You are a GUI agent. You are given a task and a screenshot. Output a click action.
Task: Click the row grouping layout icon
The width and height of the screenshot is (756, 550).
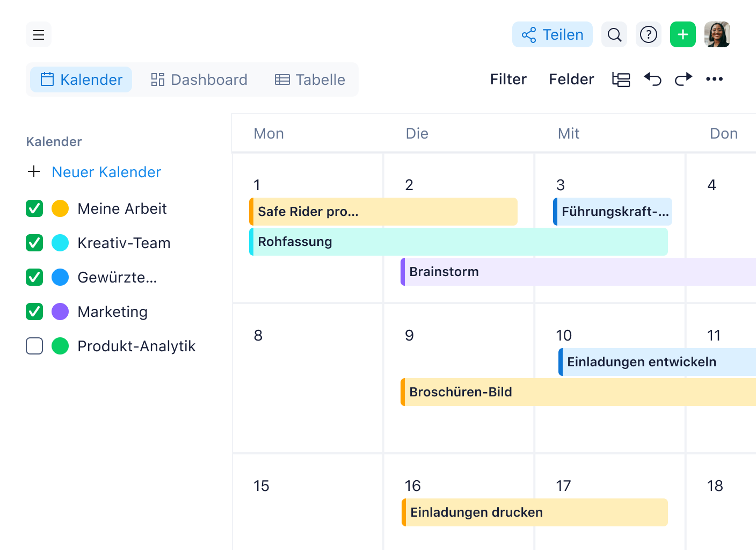click(x=621, y=79)
